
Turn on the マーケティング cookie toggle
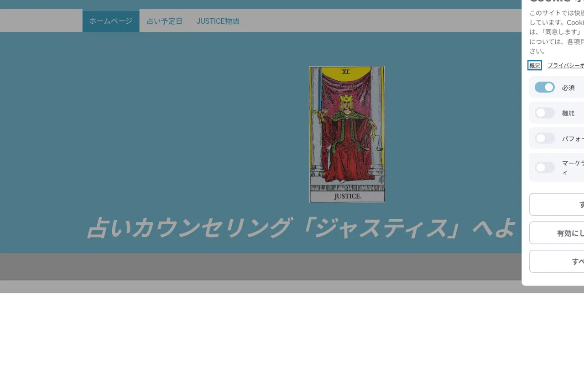click(545, 167)
